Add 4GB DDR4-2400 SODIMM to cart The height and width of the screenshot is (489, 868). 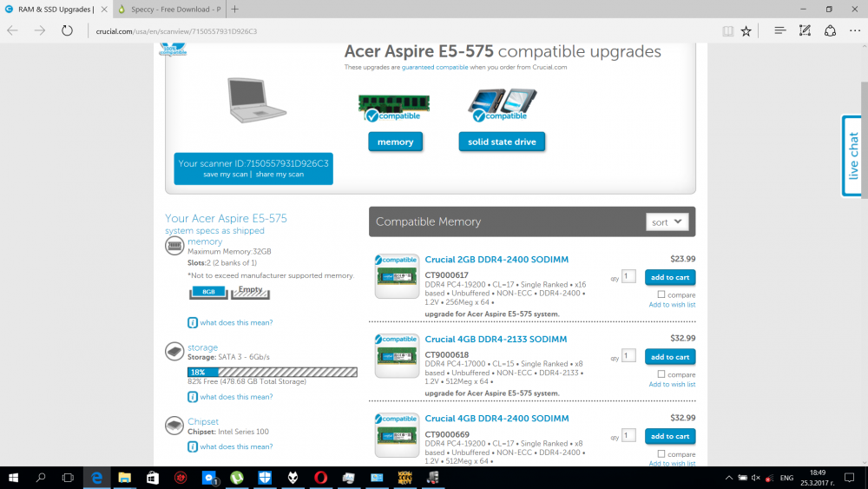click(670, 436)
